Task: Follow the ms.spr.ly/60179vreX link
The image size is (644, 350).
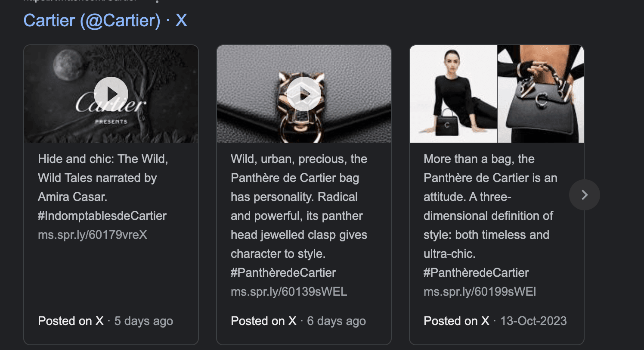Action: [92, 234]
